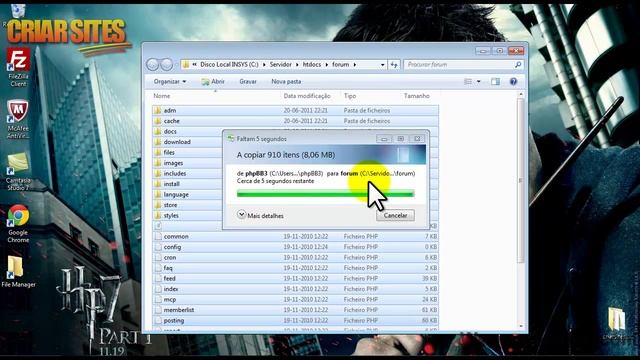Click the green copy progress bar
Image resolution: width=640 pixels, height=360 pixels.
tap(325, 194)
